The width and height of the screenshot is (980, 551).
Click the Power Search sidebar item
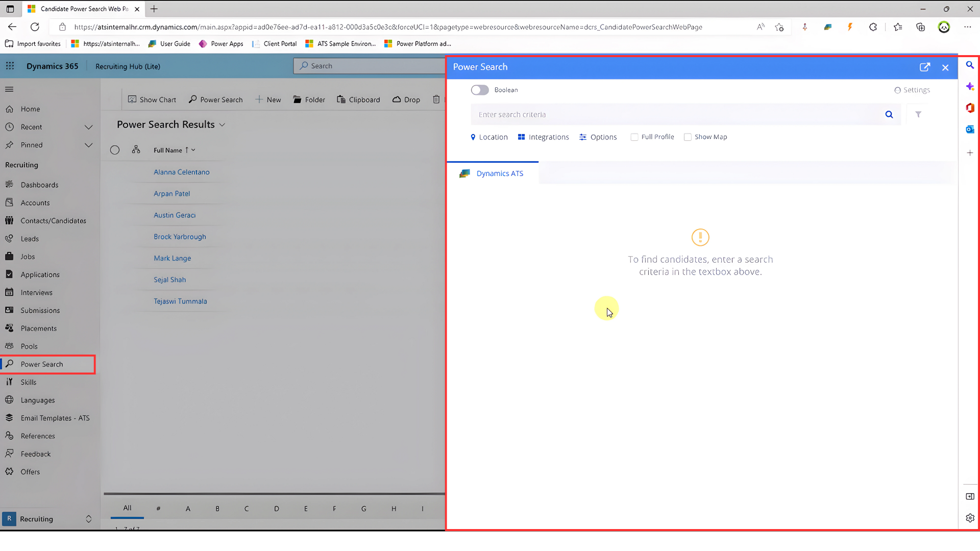48,364
